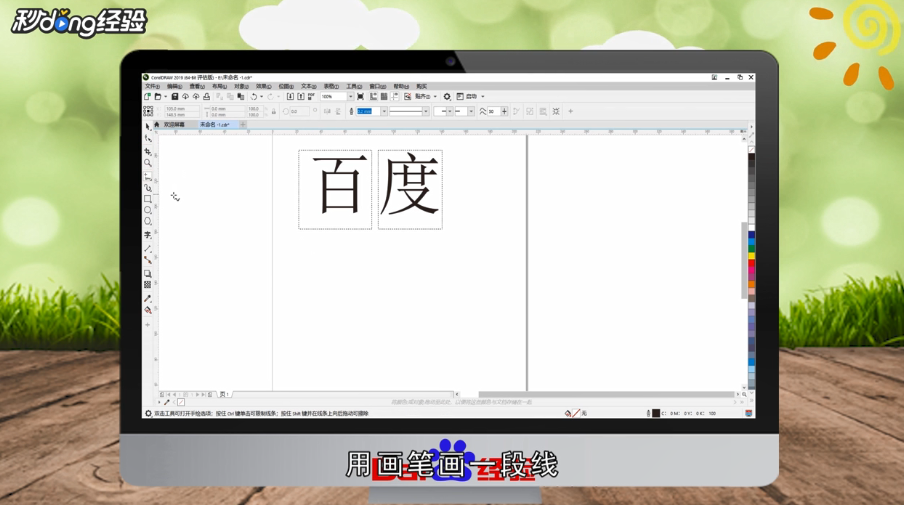This screenshot has width=904, height=505.
Task: Click the yellow swatch in color palette
Action: click(751, 255)
